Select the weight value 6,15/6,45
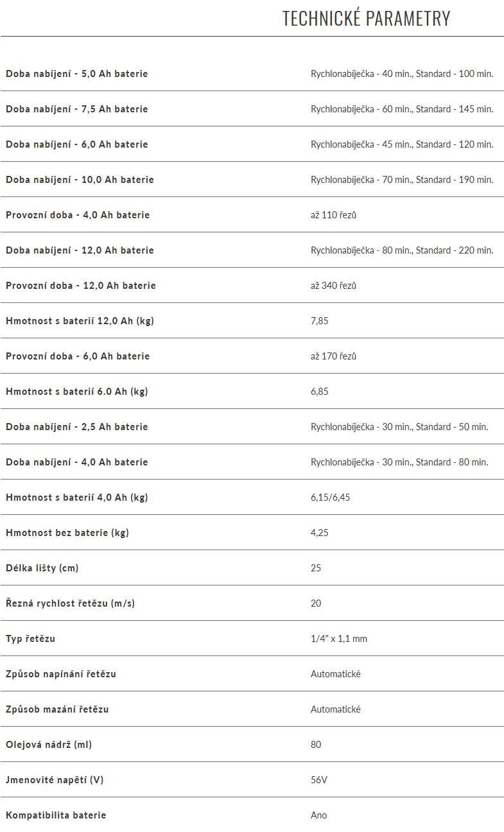This screenshot has height=832, width=504. point(330,498)
